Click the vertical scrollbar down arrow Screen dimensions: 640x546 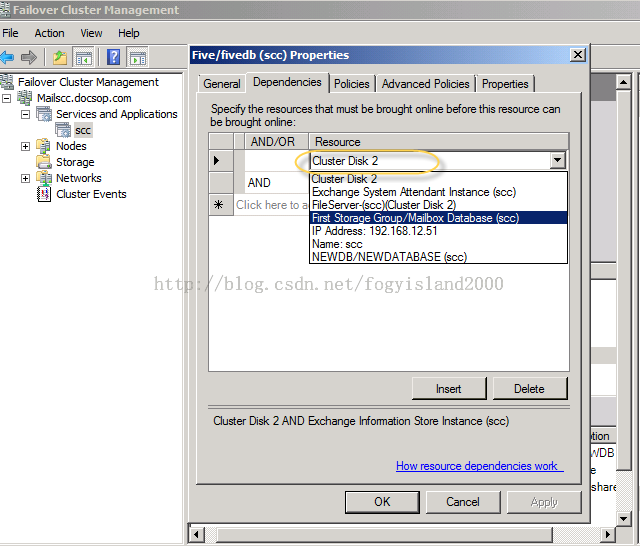point(623,519)
